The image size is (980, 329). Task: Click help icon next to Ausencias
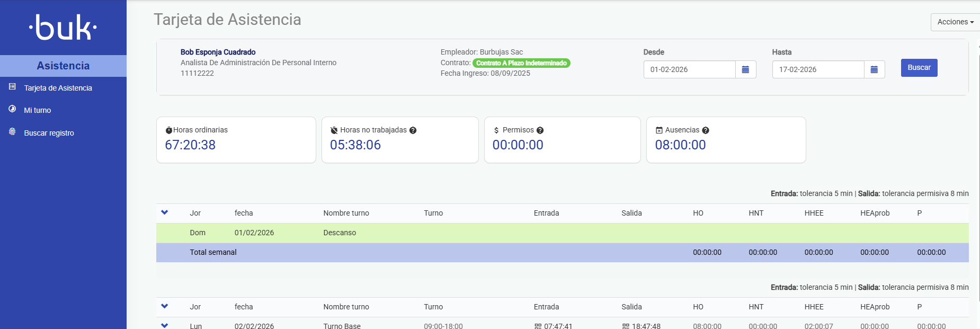coord(706,130)
